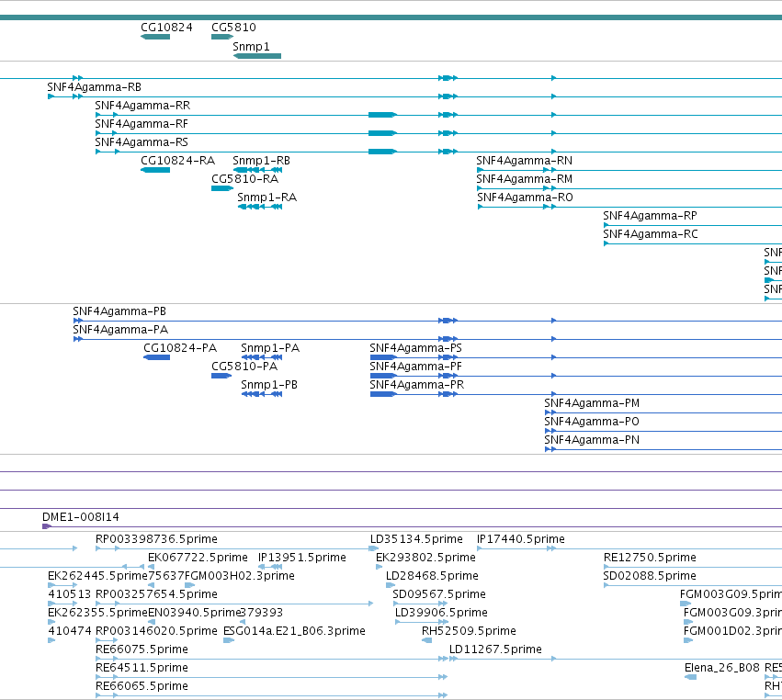Click the ESG014a.E21_B06.3prime EST label
Image resolution: width=782 pixels, height=700 pixels.
point(294,631)
